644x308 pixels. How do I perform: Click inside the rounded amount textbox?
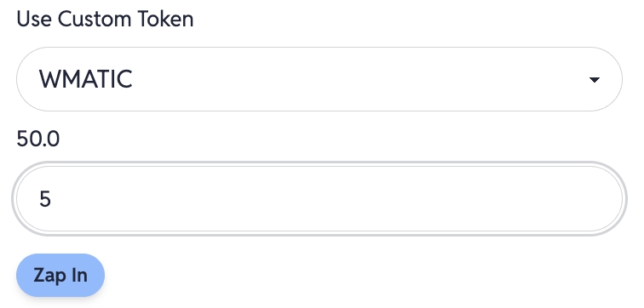point(319,199)
